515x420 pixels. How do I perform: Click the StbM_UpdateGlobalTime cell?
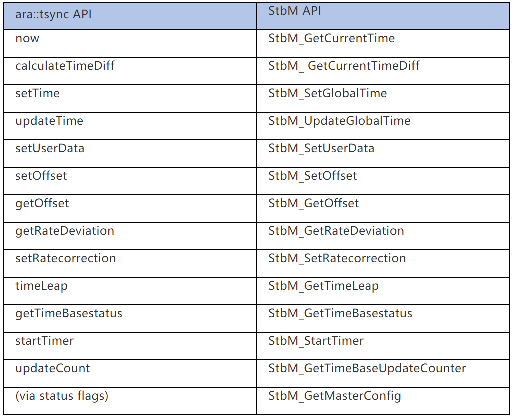pyautogui.click(x=339, y=121)
